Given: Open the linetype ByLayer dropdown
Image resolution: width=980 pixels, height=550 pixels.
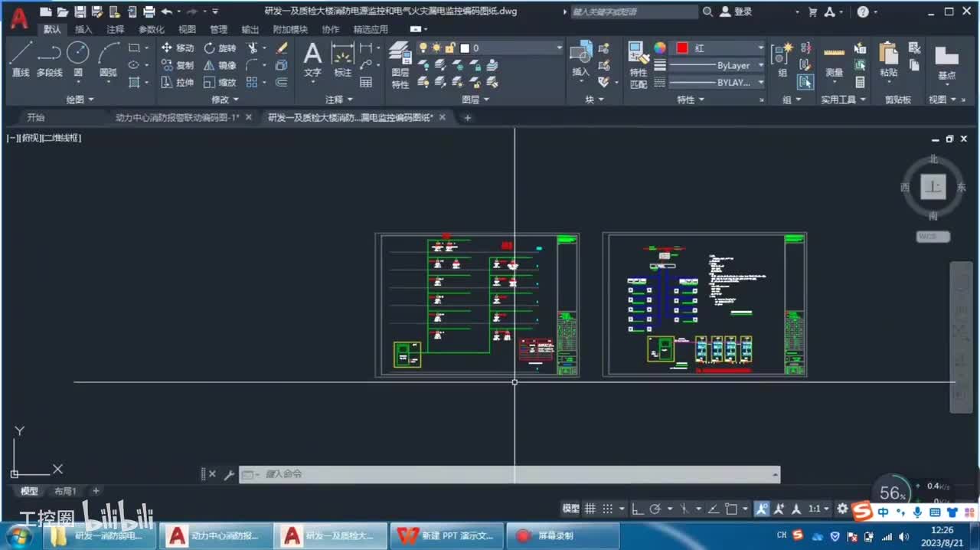Looking at the screenshot, I should click(717, 65).
